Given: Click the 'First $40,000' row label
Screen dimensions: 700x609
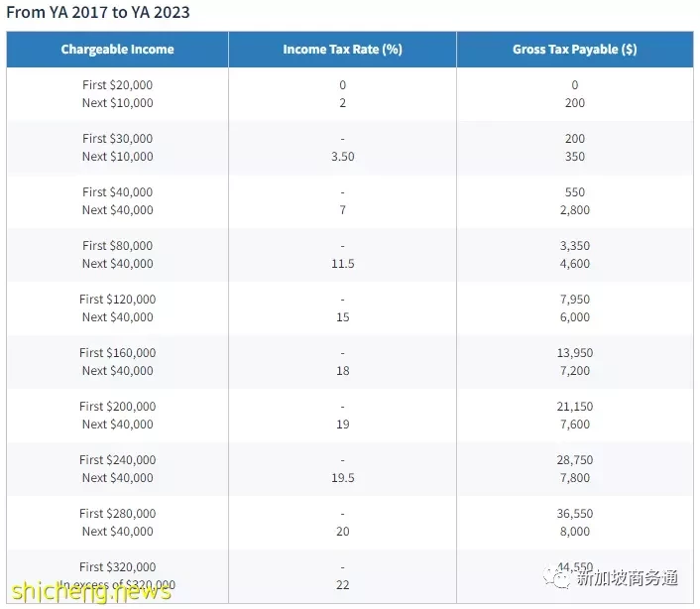Looking at the screenshot, I should [x=117, y=192].
